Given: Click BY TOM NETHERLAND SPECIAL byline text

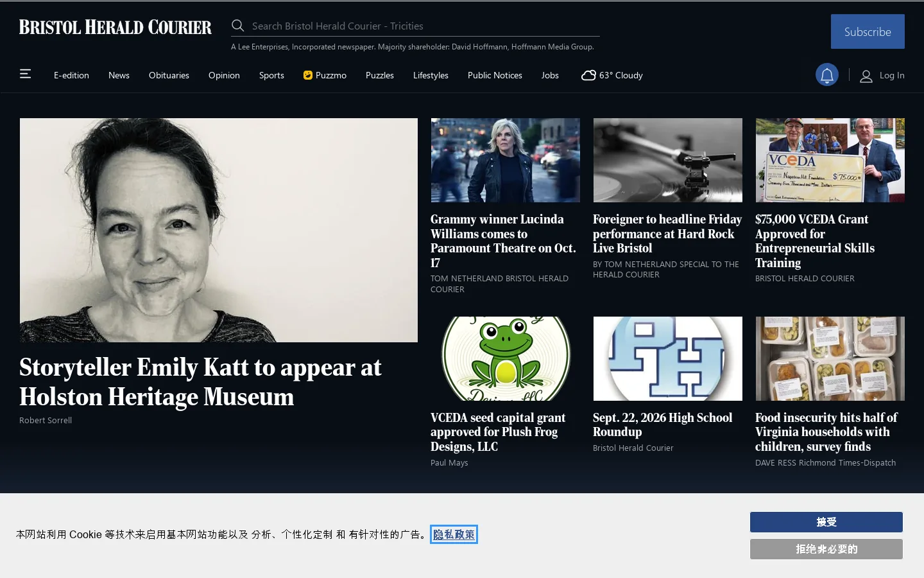Looking at the screenshot, I should tap(666, 269).
